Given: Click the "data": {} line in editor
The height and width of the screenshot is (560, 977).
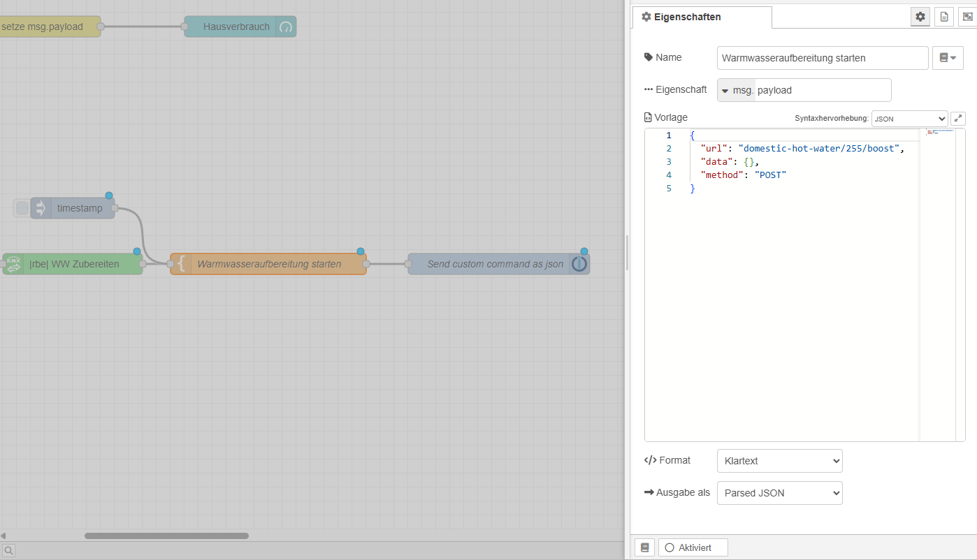Looking at the screenshot, I should 730,162.
